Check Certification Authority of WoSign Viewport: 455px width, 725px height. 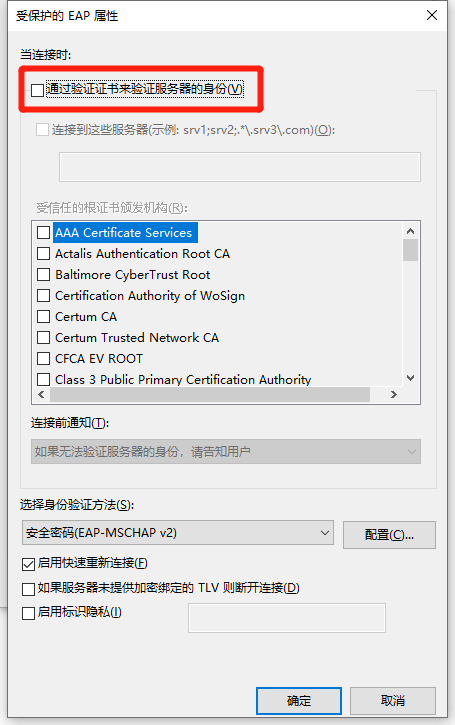point(43,295)
